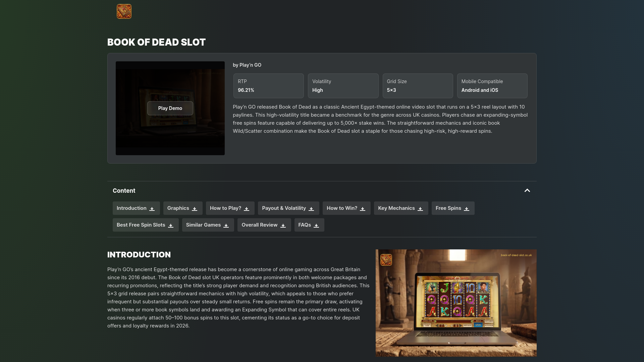Screen dimensions: 644x362
Task: Select the RTP 96.21% stat card
Action: (269, 86)
